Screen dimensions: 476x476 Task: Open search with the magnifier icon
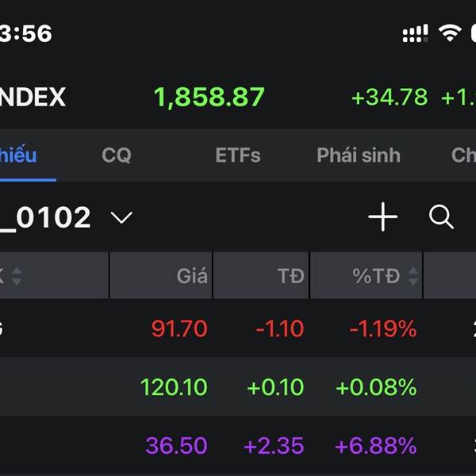click(441, 217)
